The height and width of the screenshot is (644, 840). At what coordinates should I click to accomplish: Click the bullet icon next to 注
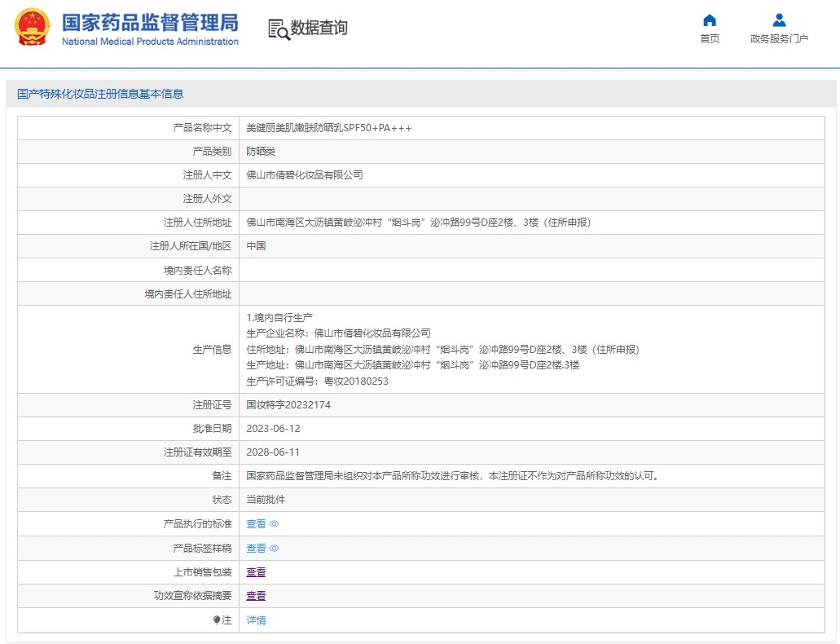[x=217, y=620]
